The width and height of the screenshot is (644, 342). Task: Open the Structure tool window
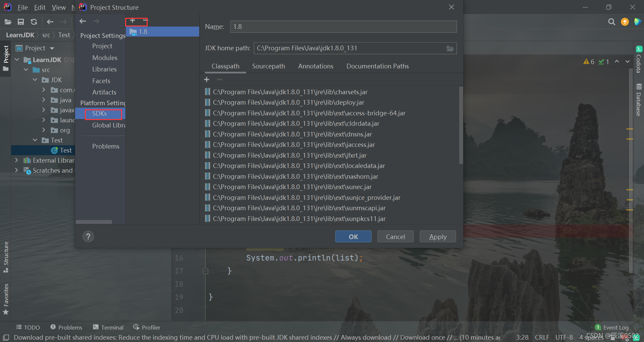(x=6, y=257)
